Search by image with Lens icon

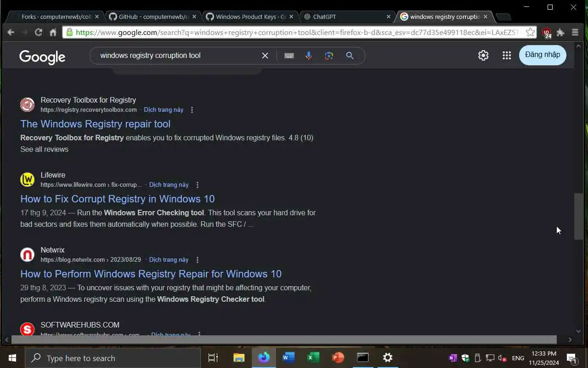pyautogui.click(x=329, y=56)
